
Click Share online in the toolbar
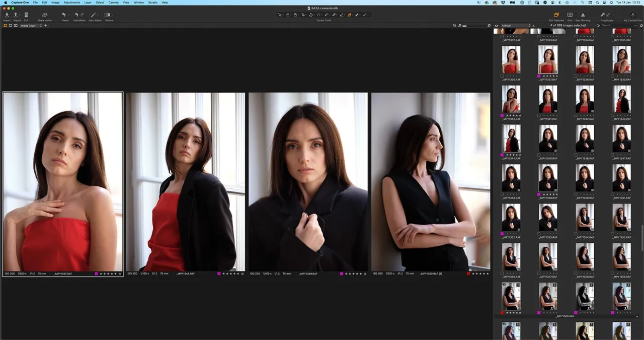click(x=45, y=14)
